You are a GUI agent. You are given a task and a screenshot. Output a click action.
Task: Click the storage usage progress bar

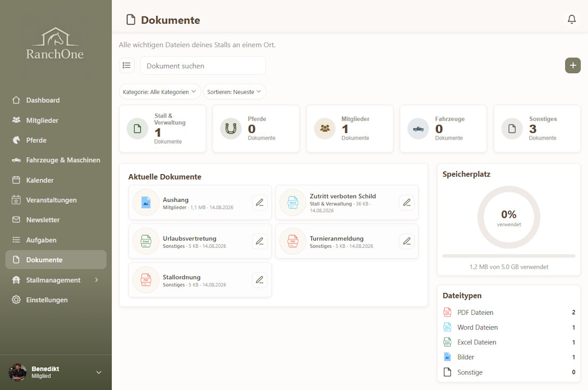(x=509, y=256)
